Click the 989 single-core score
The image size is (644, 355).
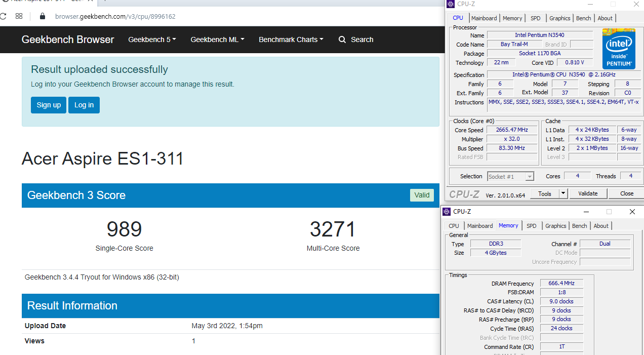point(124,229)
